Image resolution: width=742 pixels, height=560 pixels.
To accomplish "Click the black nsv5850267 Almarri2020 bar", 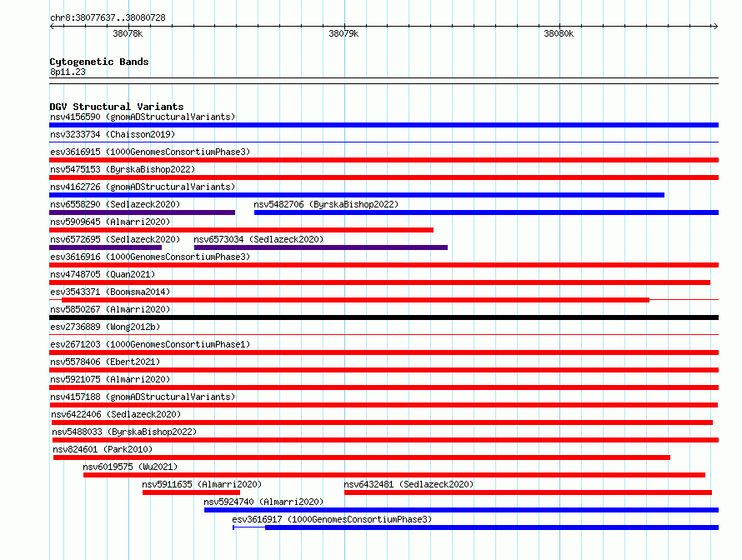I will click(x=384, y=317).
